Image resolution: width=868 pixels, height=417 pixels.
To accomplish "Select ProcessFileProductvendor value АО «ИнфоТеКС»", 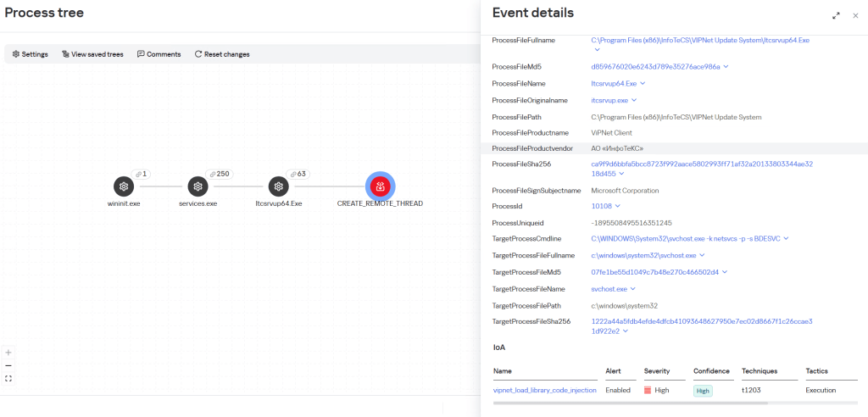I will (x=617, y=148).
